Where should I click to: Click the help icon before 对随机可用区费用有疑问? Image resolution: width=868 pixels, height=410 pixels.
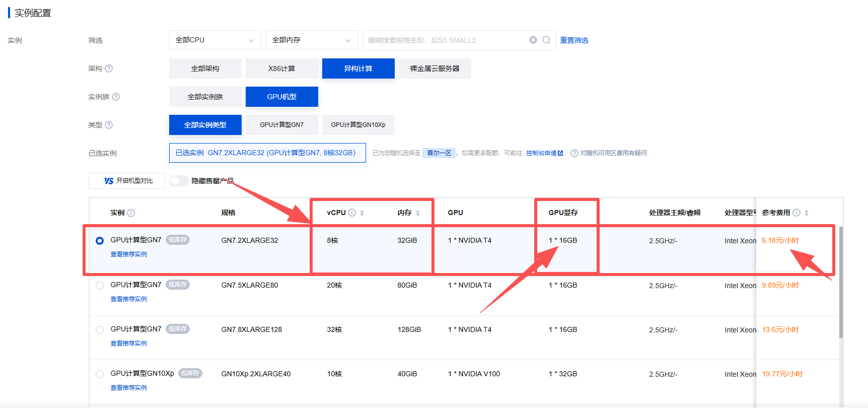pyautogui.click(x=574, y=153)
